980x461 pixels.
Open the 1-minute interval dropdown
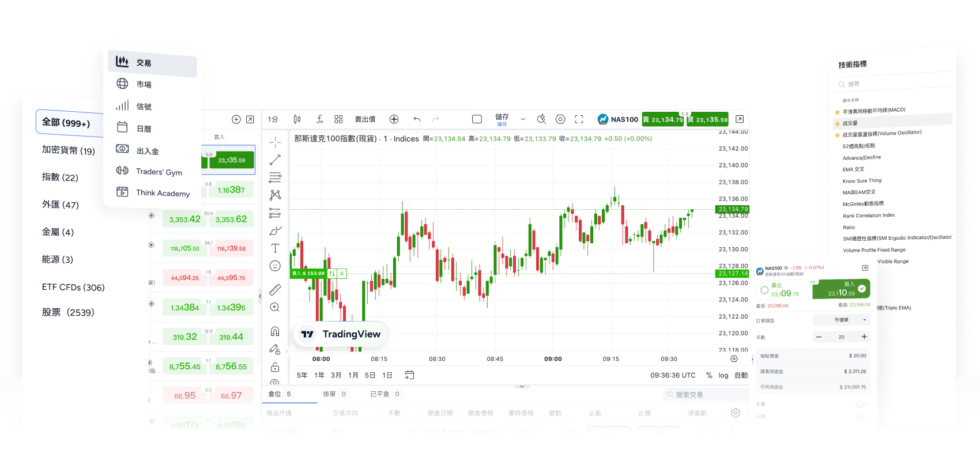tap(273, 119)
